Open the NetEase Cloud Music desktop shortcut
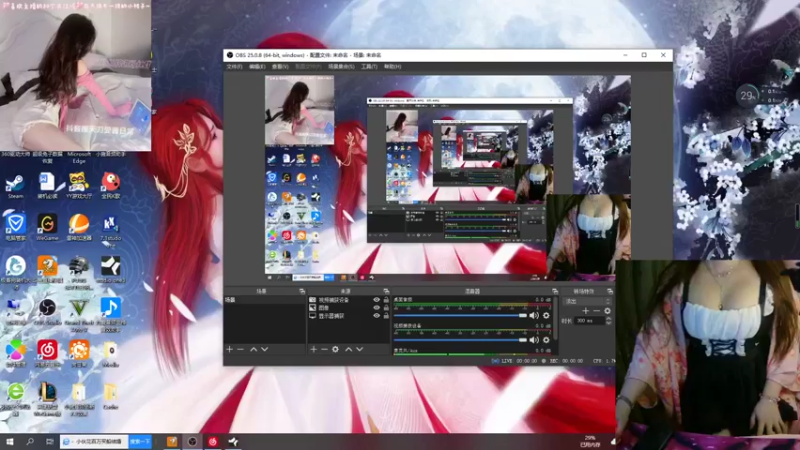 click(47, 354)
